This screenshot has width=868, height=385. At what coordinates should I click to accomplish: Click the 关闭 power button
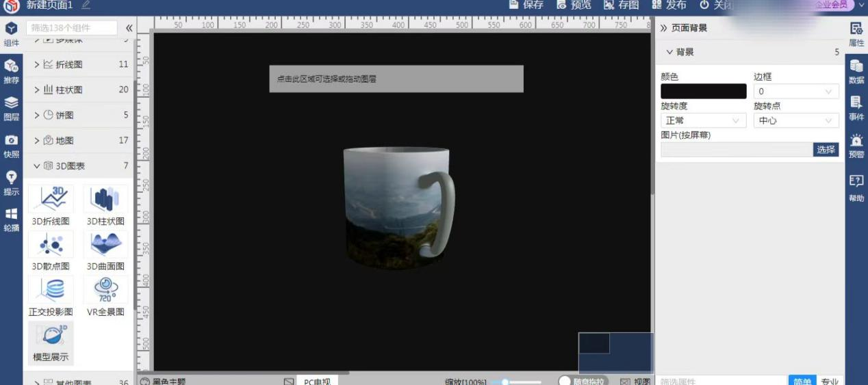point(717,4)
